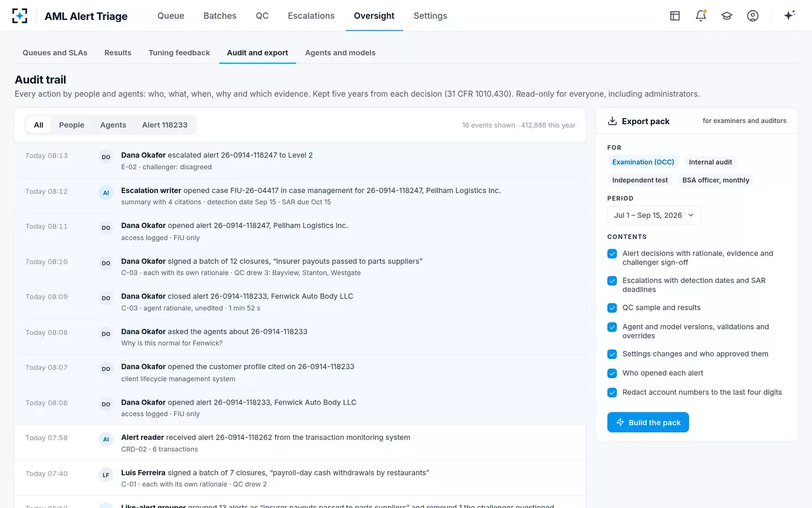Open the sparkle AI assistant icon

(789, 15)
